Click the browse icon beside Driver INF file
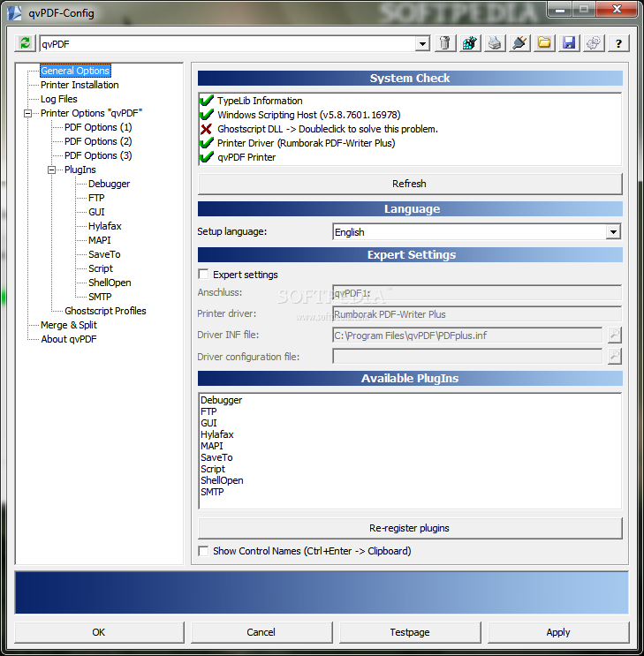The height and width of the screenshot is (656, 644). 614,335
